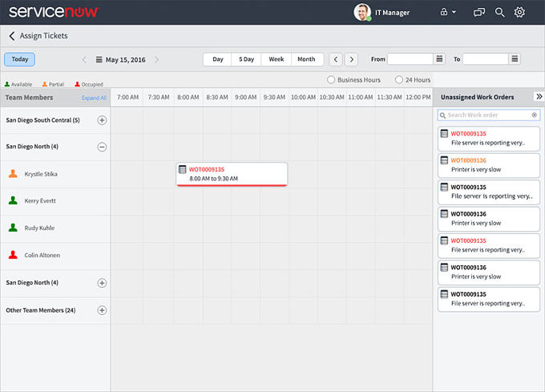Click the lock icon in header
Image resolution: width=545 pixels, height=392 pixels.
point(444,12)
